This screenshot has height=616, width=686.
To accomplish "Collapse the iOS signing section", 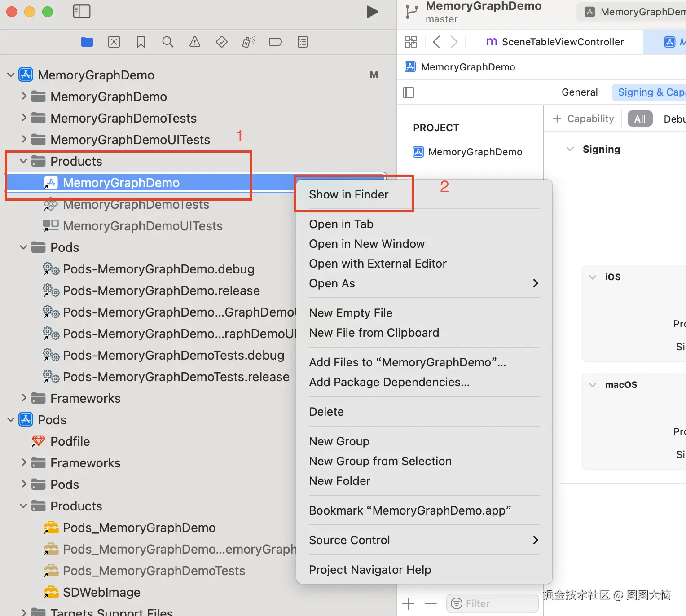I will tap(593, 277).
